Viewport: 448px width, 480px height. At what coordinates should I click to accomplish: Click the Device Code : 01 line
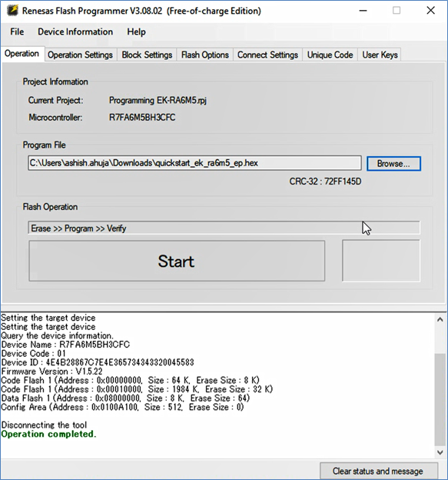34,354
